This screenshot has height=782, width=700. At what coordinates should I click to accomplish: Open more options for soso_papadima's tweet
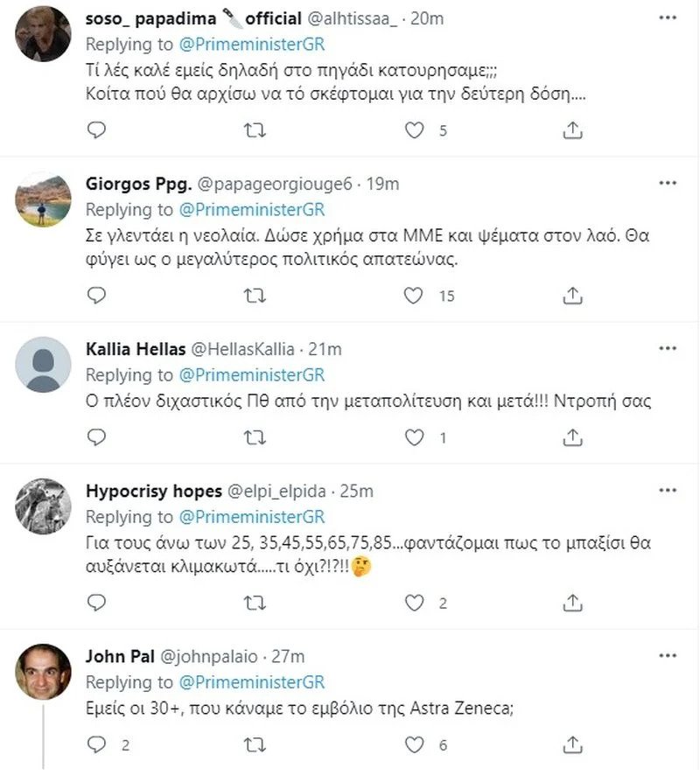coord(667,17)
